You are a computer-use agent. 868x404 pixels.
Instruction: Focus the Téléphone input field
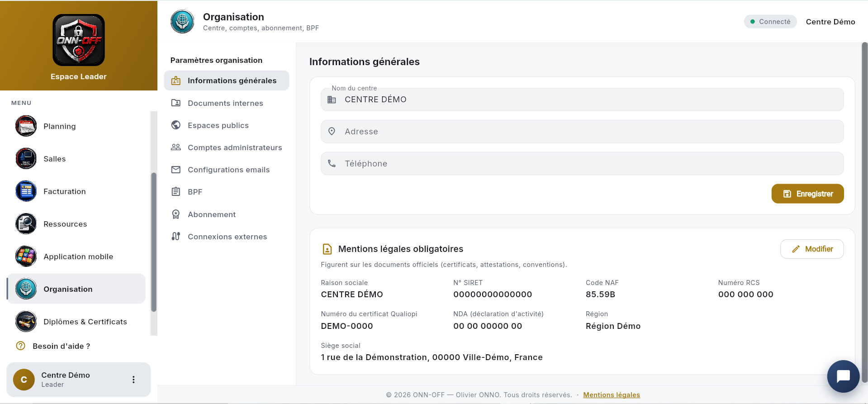coord(582,164)
